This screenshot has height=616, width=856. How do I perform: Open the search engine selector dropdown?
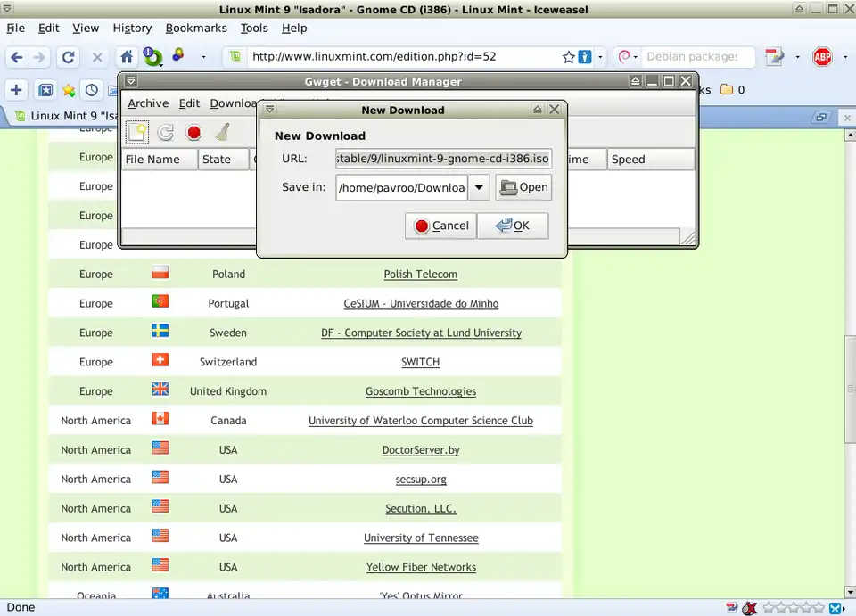tap(628, 57)
